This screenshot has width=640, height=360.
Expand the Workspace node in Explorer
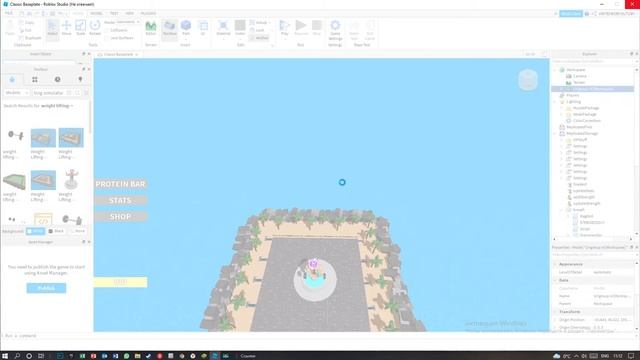(x=555, y=70)
